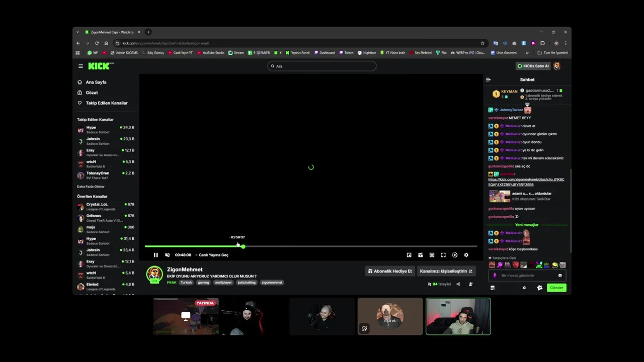Open chat shop icon below input
The height and width of the screenshot is (362, 644).
pos(493,288)
